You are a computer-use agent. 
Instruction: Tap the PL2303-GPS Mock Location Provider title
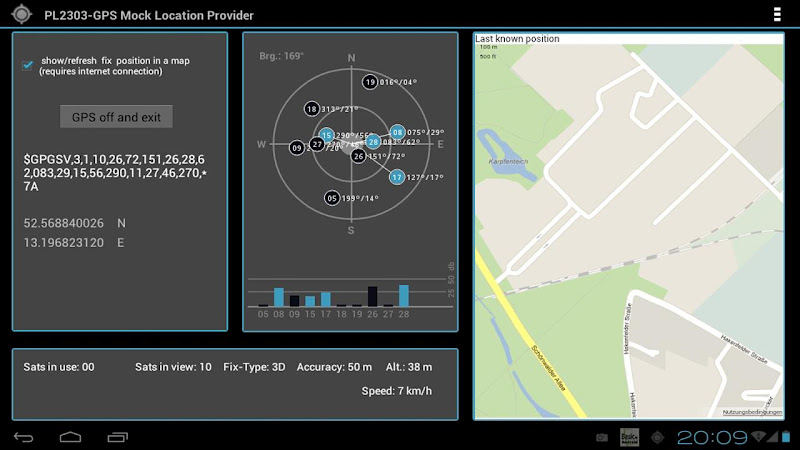(x=148, y=15)
